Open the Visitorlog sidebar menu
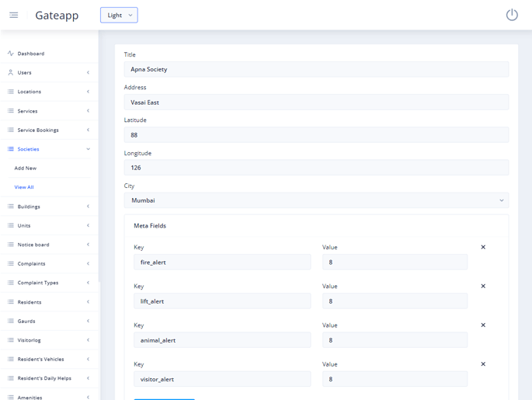This screenshot has height=400, width=532. (x=50, y=340)
